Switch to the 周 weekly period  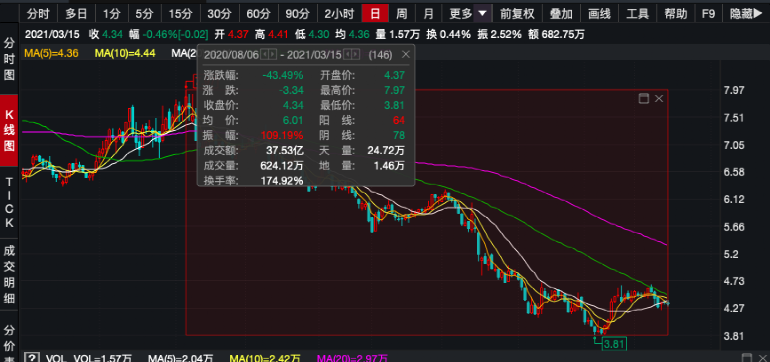pyautogui.click(x=402, y=13)
